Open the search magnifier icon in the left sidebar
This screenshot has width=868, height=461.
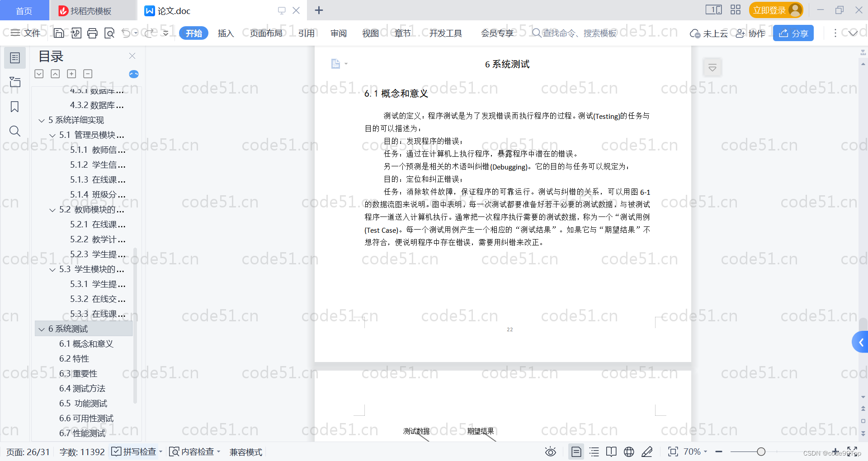15,131
